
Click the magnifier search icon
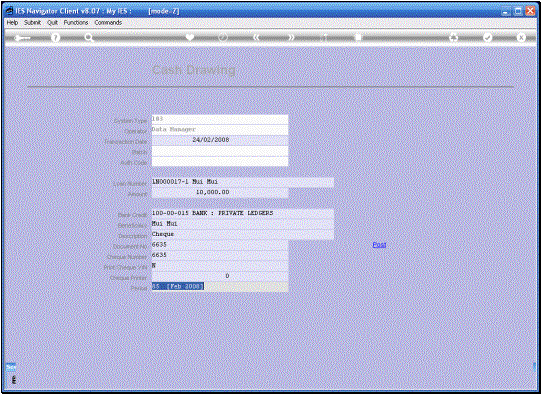89,37
